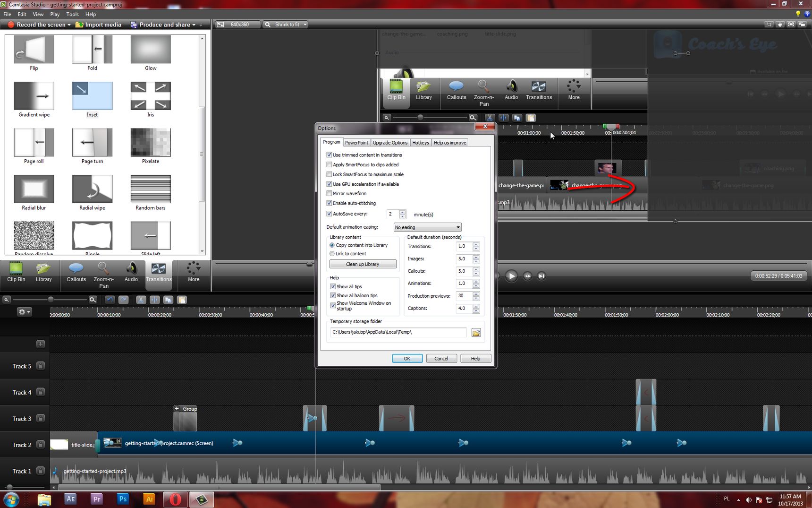The image size is (812, 508).
Task: Open Photoshop from the Windows taskbar
Action: pos(123,499)
